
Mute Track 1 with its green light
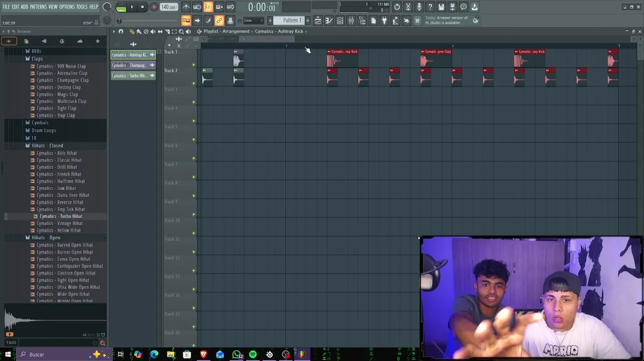[x=194, y=65]
